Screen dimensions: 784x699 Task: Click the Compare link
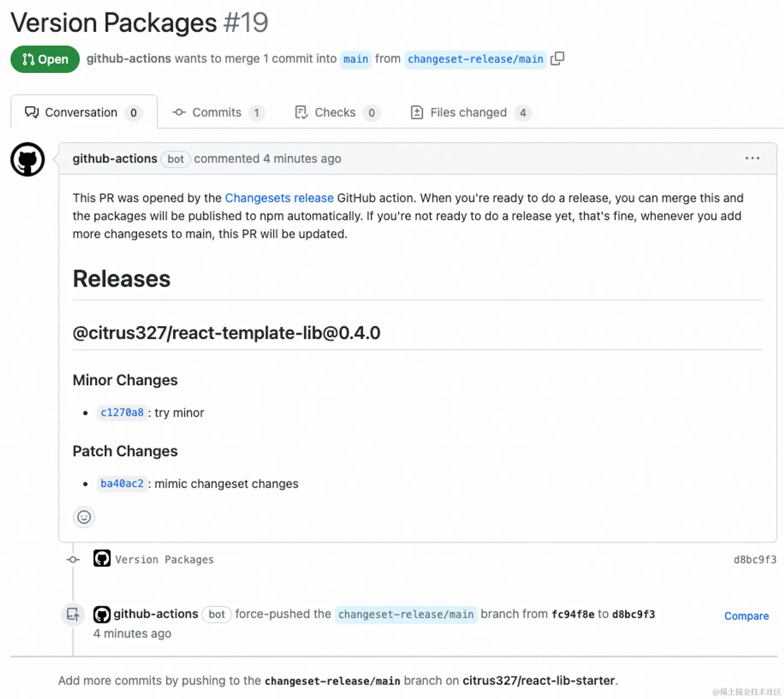pyautogui.click(x=746, y=616)
